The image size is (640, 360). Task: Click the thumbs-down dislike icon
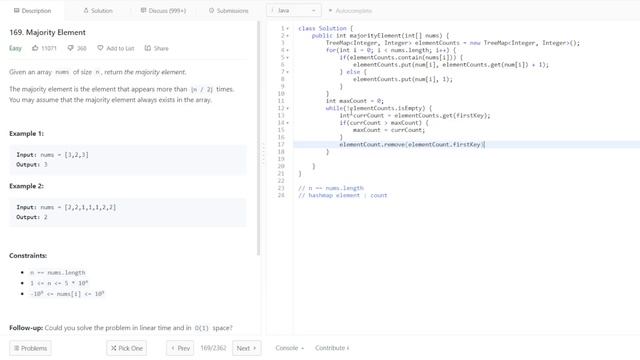pos(71,48)
